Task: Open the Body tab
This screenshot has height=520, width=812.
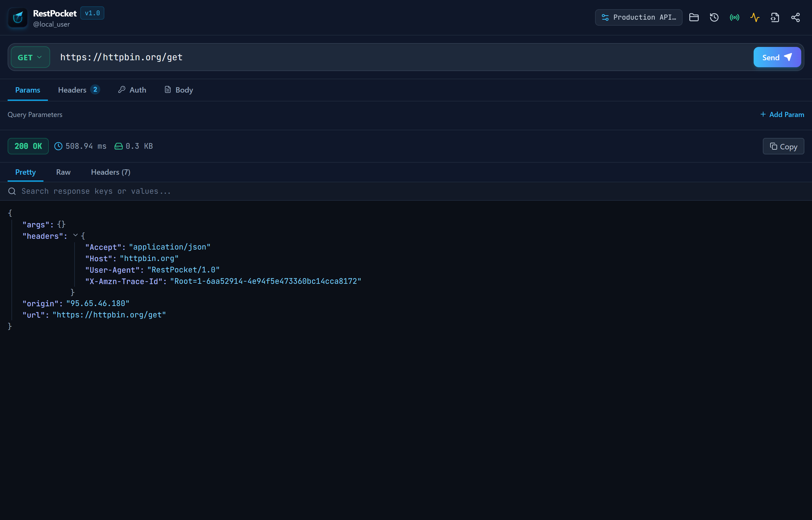Action: pos(179,90)
